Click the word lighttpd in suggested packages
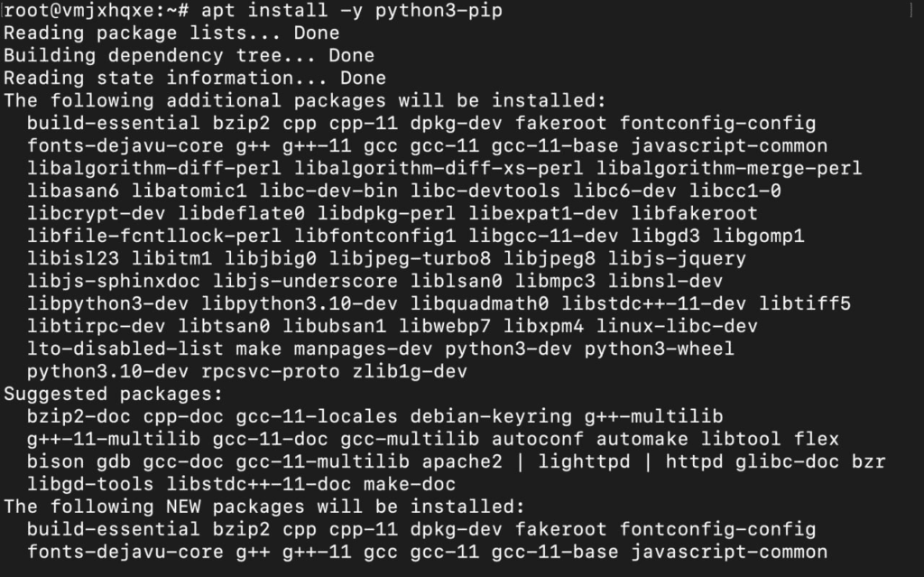924x577 pixels. [584, 461]
